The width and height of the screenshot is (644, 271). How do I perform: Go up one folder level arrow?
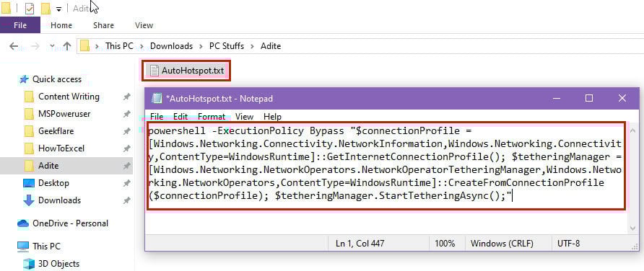coord(67,46)
